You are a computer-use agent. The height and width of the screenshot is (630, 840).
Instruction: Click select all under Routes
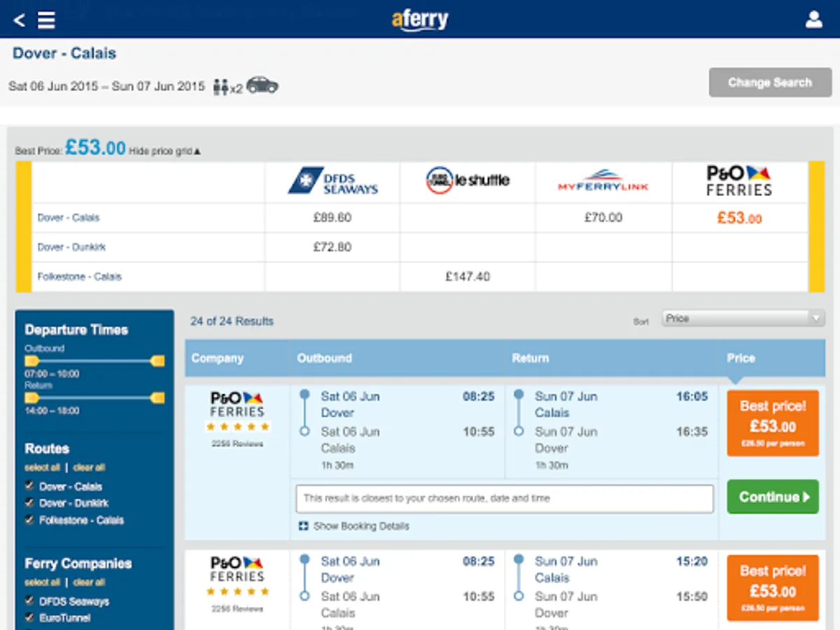click(42, 468)
